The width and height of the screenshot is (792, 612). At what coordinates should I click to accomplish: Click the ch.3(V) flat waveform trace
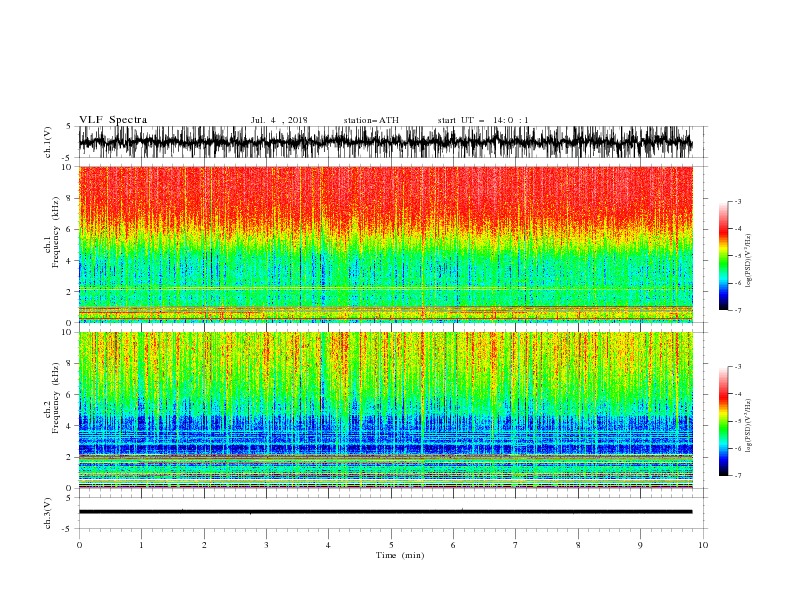[x=385, y=512]
